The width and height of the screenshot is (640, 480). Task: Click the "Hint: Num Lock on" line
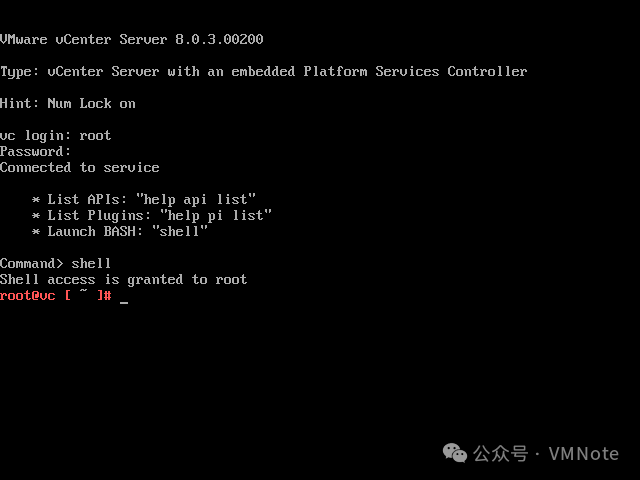[x=68, y=103]
